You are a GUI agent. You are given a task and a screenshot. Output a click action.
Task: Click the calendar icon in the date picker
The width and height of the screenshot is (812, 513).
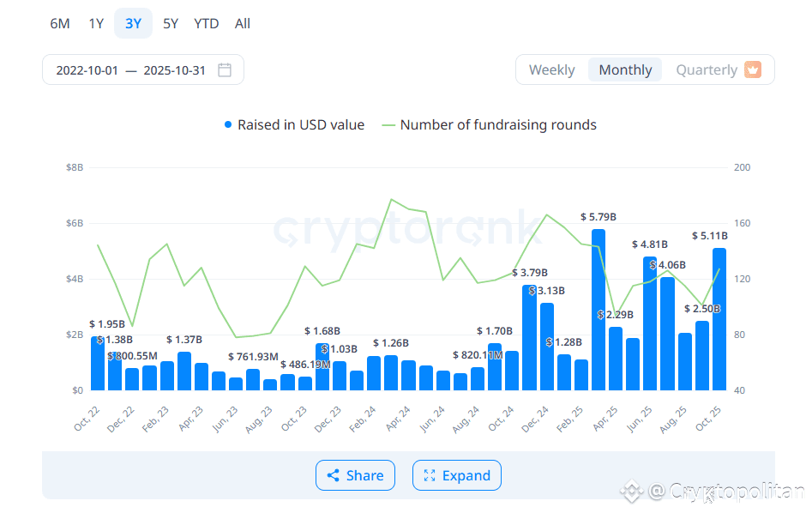225,69
